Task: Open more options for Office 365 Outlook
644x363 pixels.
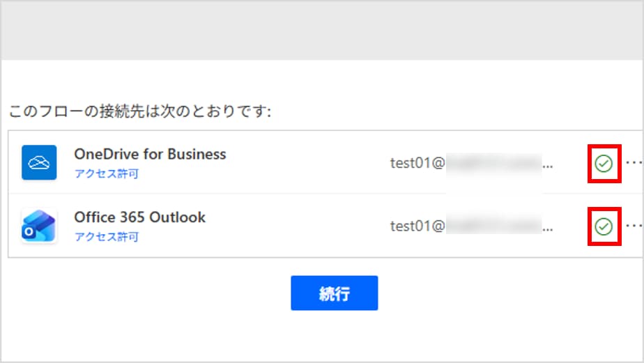Action: click(633, 226)
